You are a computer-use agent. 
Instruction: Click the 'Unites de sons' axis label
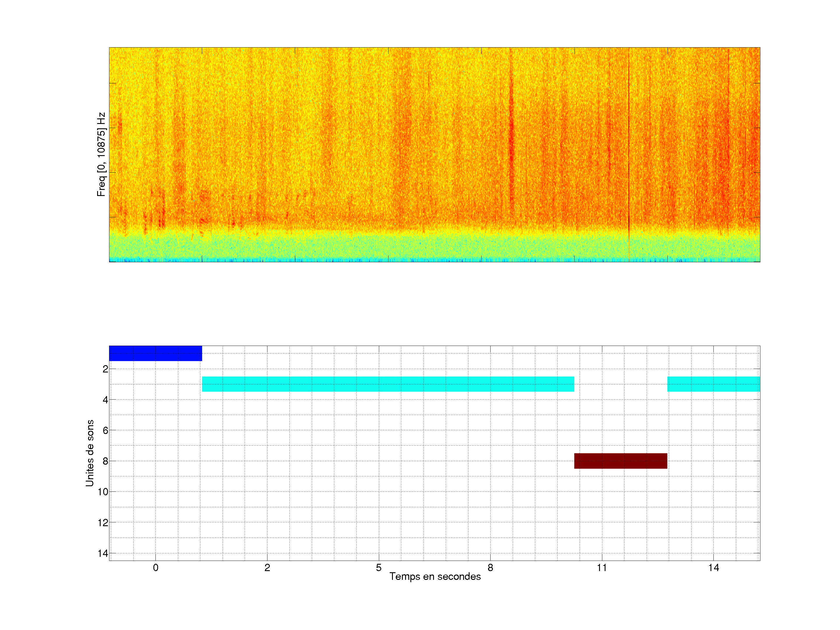[90, 453]
